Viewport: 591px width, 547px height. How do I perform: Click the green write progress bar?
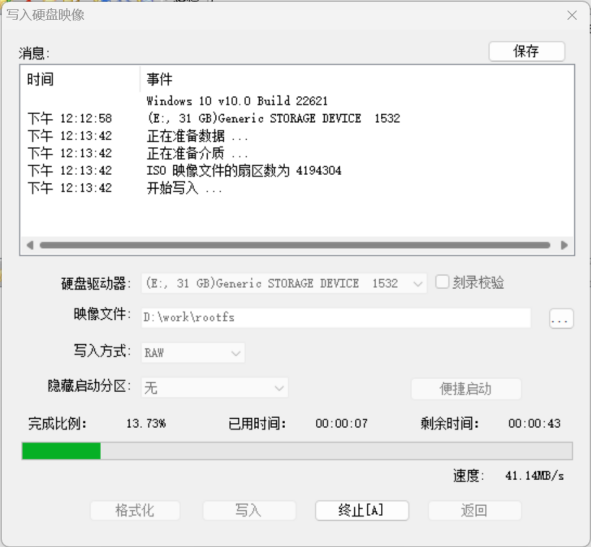[x=297, y=451]
